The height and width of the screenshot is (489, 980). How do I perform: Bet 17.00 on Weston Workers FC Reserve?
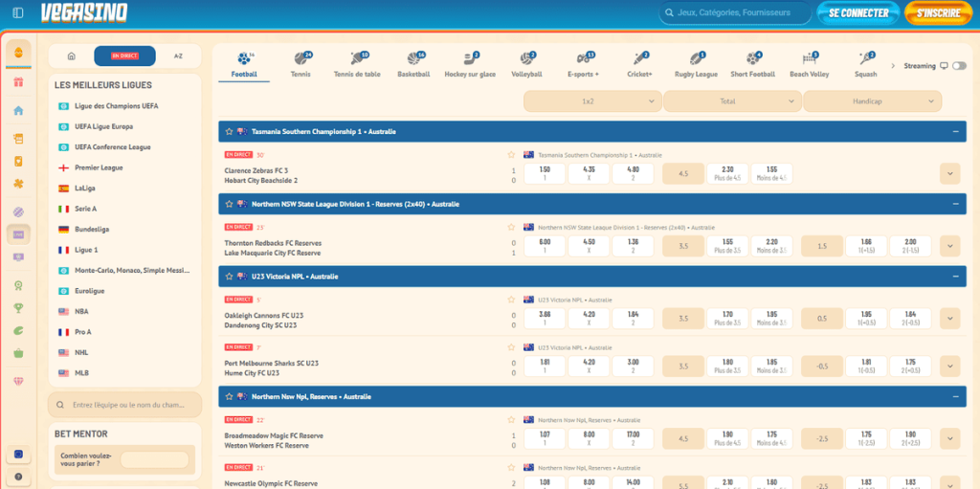634,438
